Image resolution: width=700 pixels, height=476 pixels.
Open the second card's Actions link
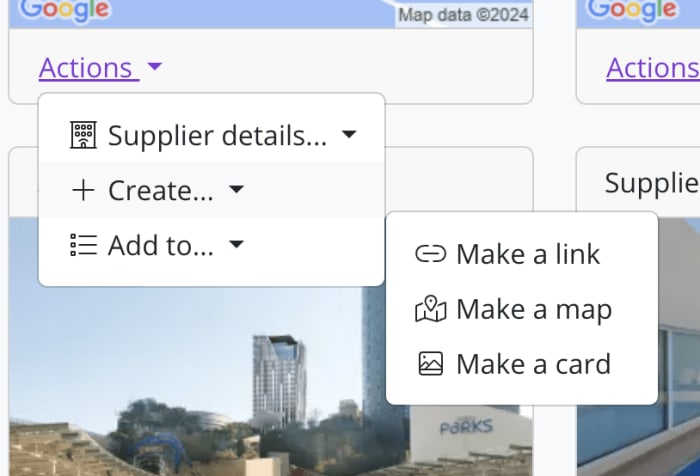point(653,68)
